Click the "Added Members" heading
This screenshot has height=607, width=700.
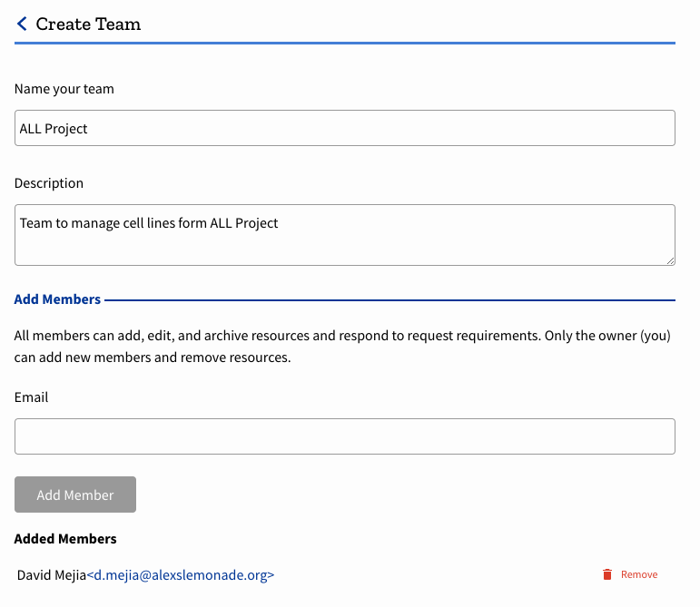pyautogui.click(x=65, y=539)
